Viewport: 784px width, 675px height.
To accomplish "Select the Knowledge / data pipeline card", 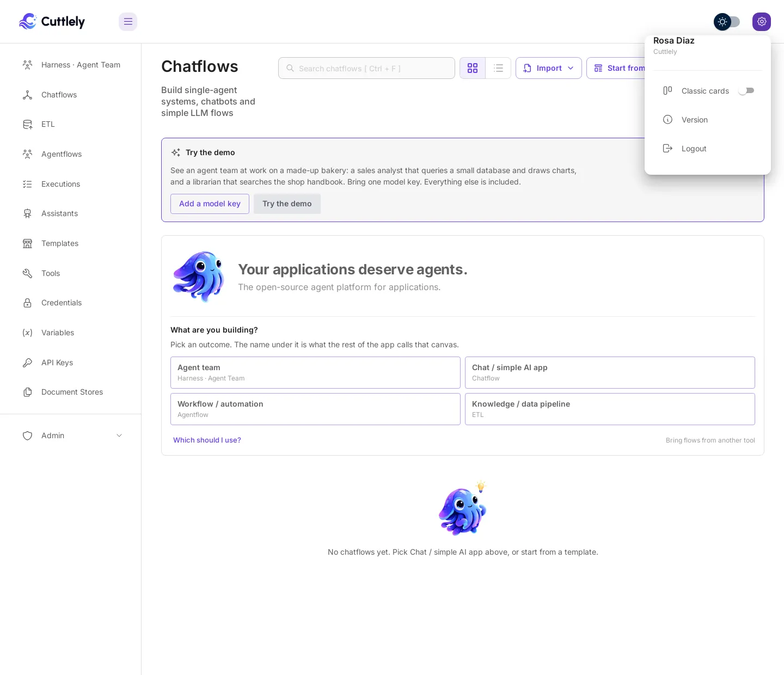I will [610, 409].
